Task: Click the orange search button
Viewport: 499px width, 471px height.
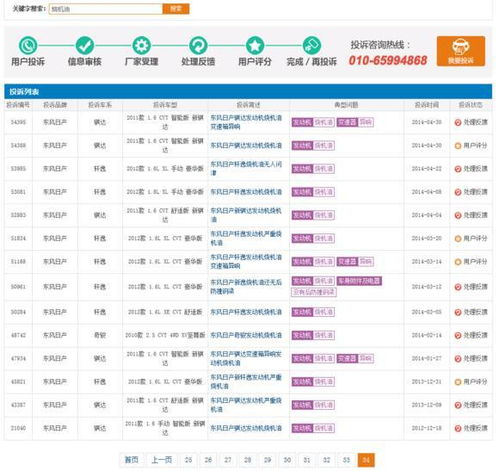Action: (176, 9)
